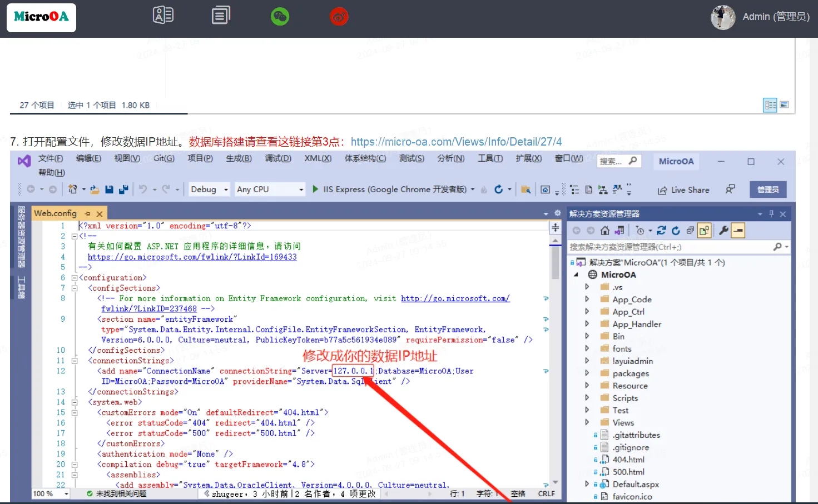This screenshot has height=504, width=818.
Task: Switch the file explorer to large icons view
Action: [784, 104]
